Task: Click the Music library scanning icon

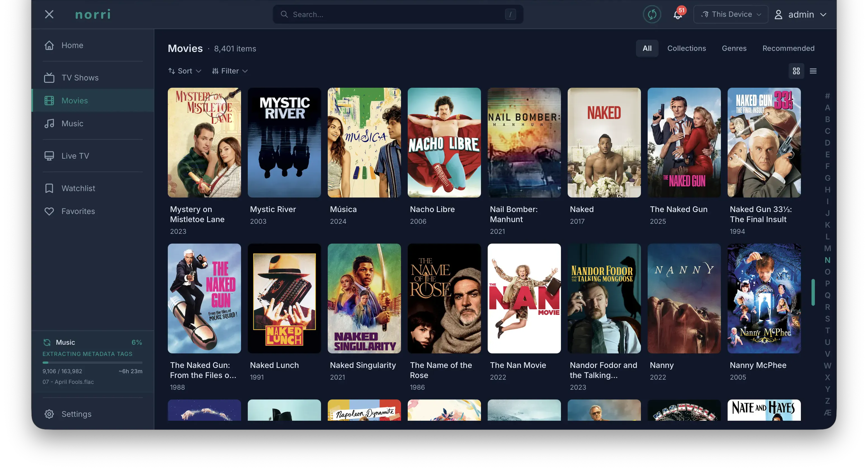Action: click(47, 342)
